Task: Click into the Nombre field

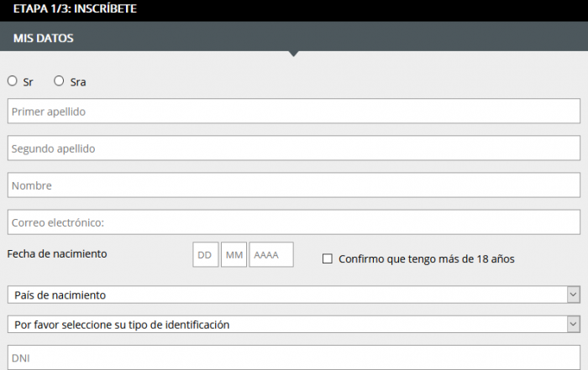Action: coord(294,185)
